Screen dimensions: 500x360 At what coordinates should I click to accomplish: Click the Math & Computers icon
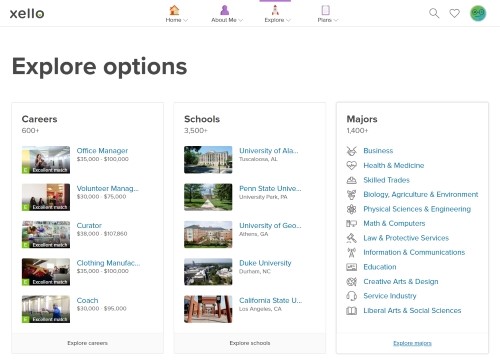tap(351, 223)
